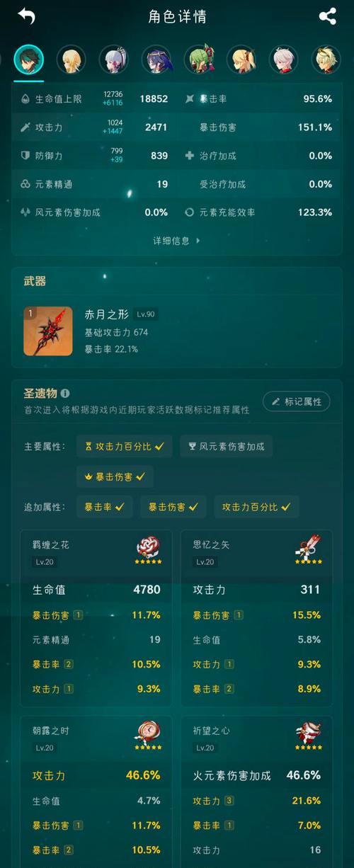The height and width of the screenshot is (868, 354).
Task: Click the 标记属性 button
Action: click(297, 401)
